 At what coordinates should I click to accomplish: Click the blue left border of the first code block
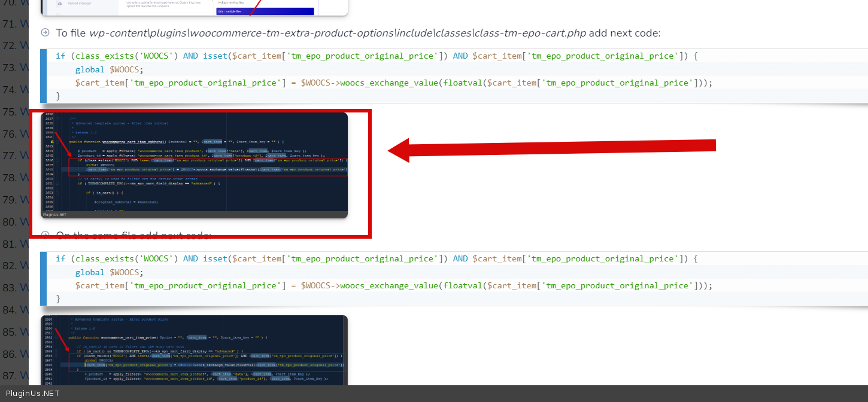pos(43,76)
